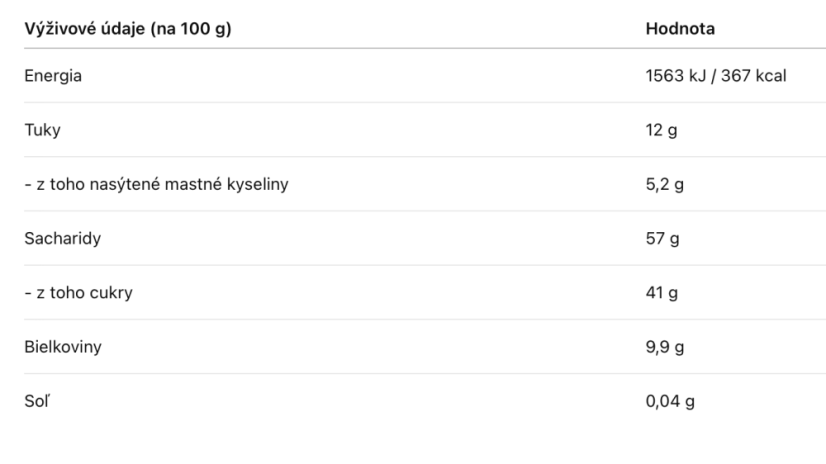Viewport: 826px width, 464px height.
Task: Select the 'Soľ' row label
Action: point(37,401)
